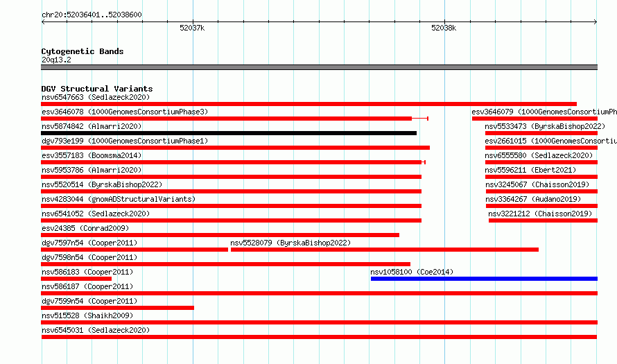Select the red bar for dgv7598n54
Image resolution: width=617 pixels, height=364 pixels.
click(x=226, y=264)
